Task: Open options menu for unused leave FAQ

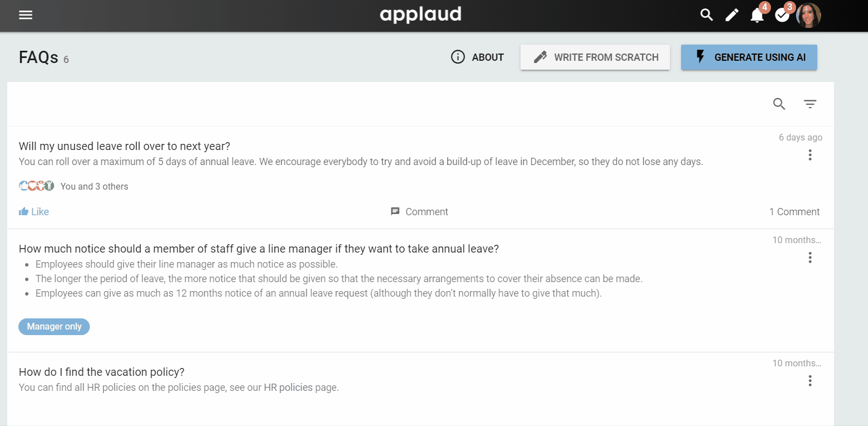Action: 810,155
